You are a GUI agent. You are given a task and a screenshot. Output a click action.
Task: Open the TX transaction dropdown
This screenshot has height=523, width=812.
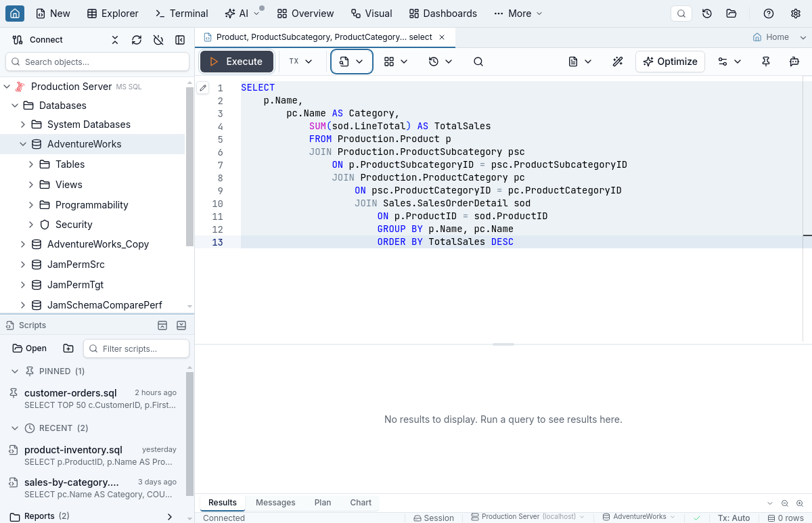point(301,62)
